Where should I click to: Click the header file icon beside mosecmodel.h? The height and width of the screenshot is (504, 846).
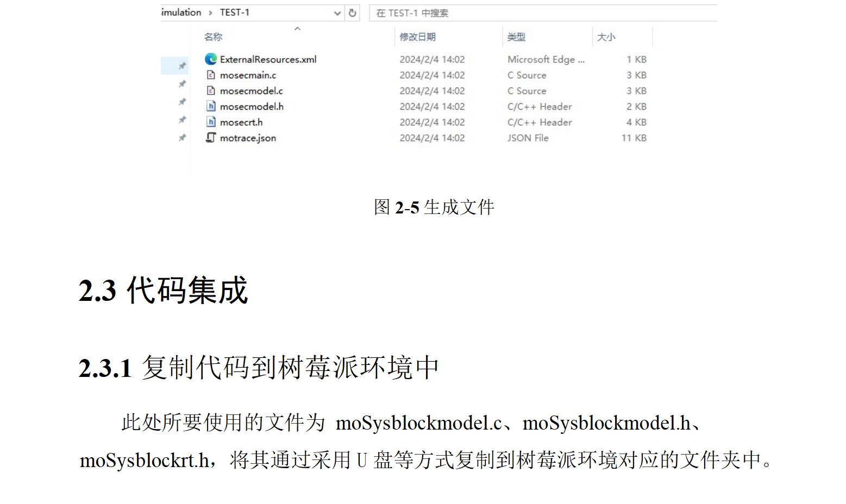[x=211, y=106]
